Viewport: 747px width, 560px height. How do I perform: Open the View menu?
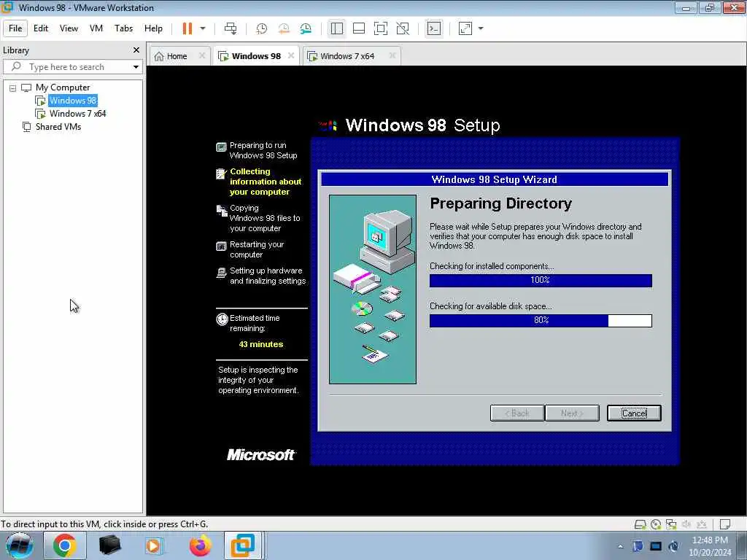[x=69, y=28]
